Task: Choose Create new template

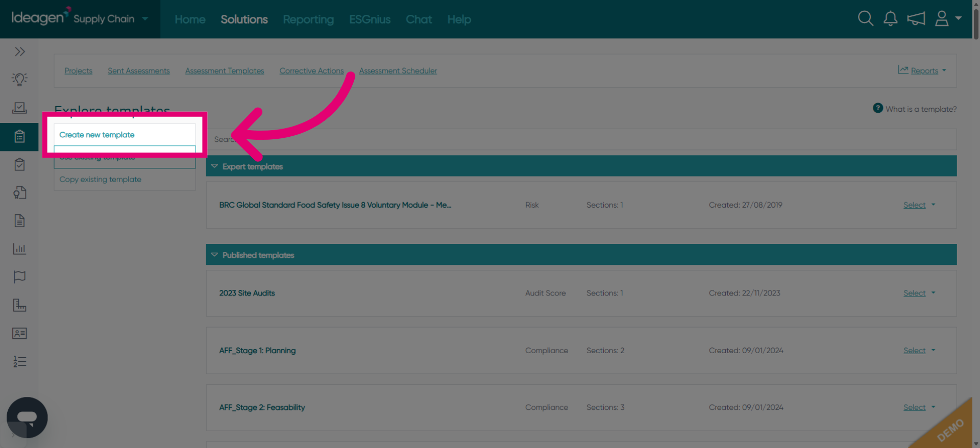Action: click(125, 135)
